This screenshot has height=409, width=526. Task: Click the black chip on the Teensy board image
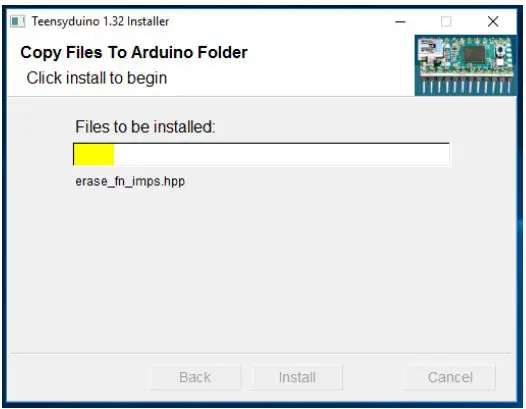474,54
